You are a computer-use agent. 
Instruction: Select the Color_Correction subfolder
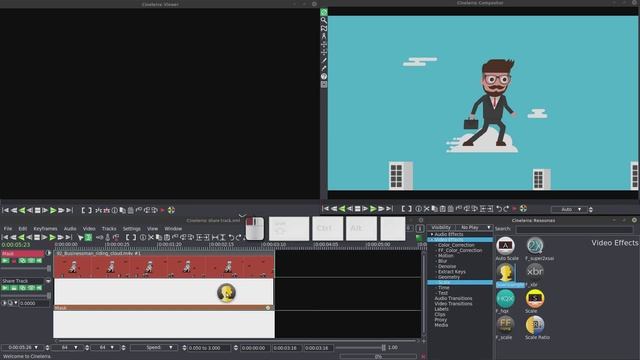456,245
